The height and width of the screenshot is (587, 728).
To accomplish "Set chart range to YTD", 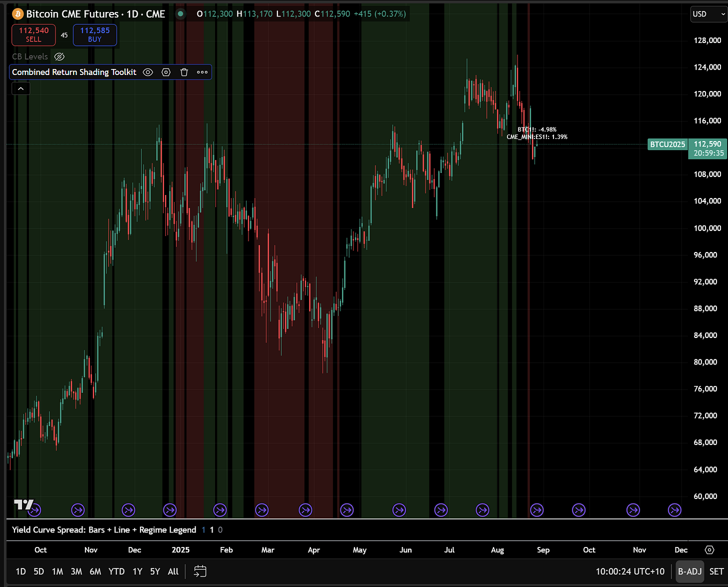I will 116,571.
